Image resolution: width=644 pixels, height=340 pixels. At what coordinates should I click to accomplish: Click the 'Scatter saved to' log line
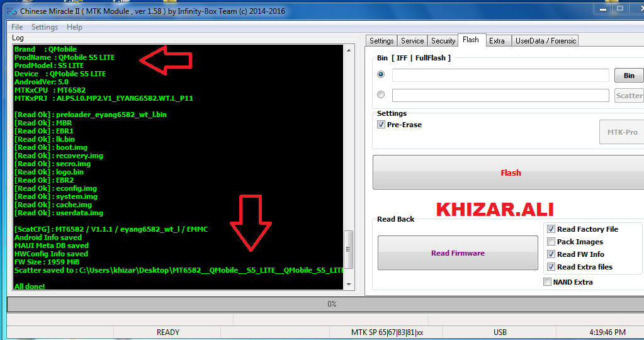click(178, 270)
